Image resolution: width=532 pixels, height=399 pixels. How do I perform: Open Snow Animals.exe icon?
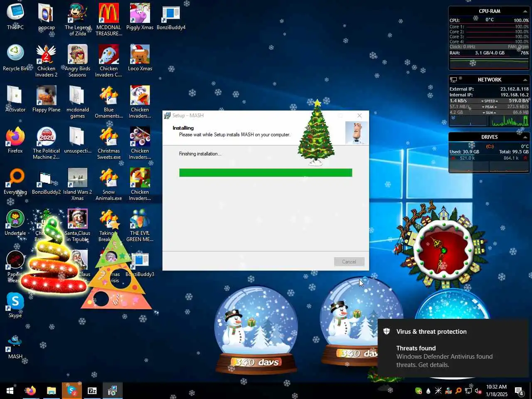click(x=108, y=184)
